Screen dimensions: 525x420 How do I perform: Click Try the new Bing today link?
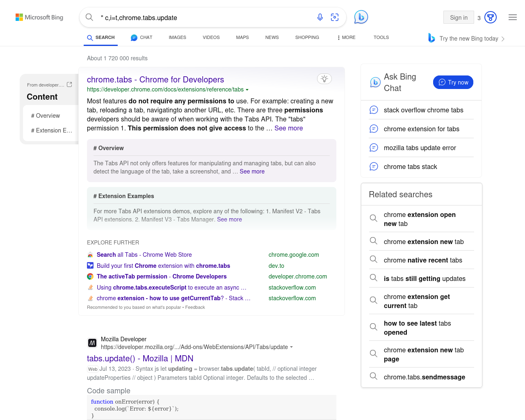tap(469, 39)
